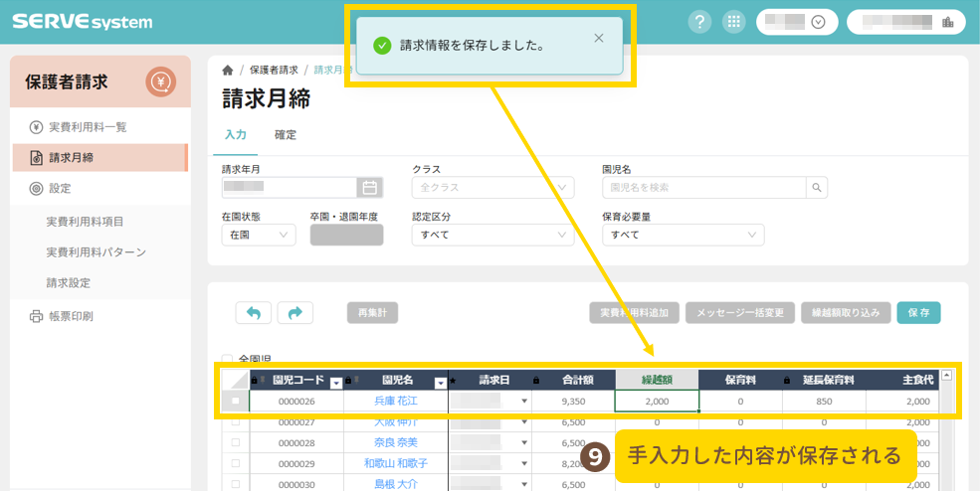
Task: Click the 保存 button
Action: pyautogui.click(x=918, y=312)
